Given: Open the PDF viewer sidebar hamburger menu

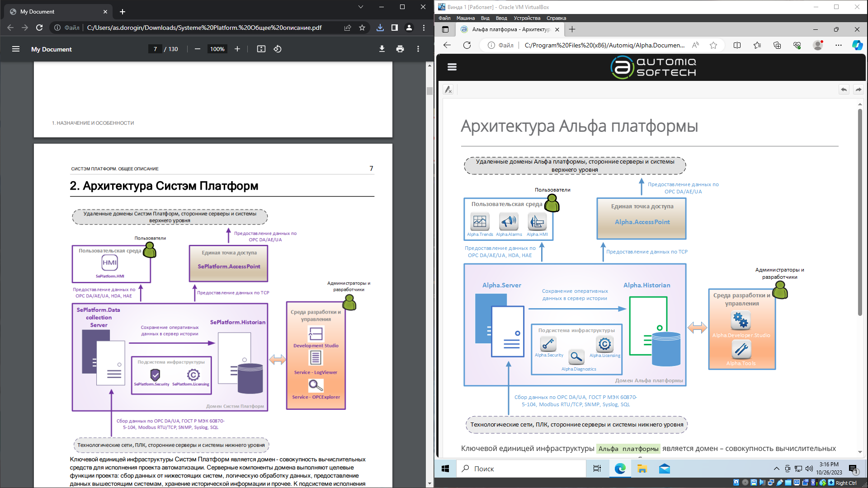Looking at the screenshot, I should pyautogui.click(x=16, y=49).
